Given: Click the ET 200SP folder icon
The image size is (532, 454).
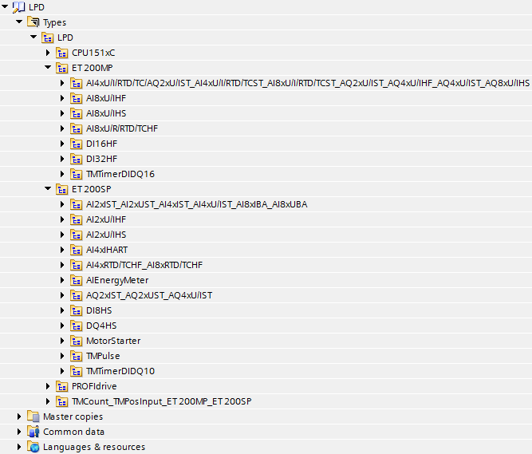Looking at the screenshot, I should pyautogui.click(x=62, y=189).
